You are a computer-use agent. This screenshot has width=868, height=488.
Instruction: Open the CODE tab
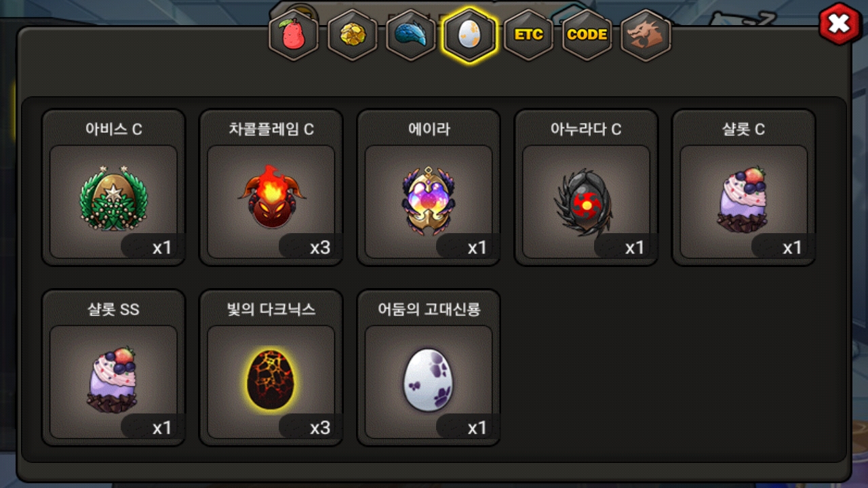point(587,35)
